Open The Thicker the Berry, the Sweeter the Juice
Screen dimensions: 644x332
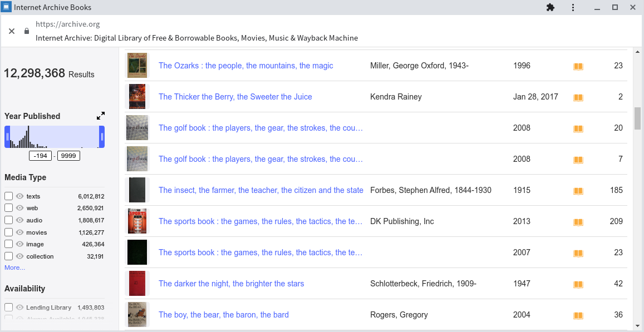pos(235,97)
